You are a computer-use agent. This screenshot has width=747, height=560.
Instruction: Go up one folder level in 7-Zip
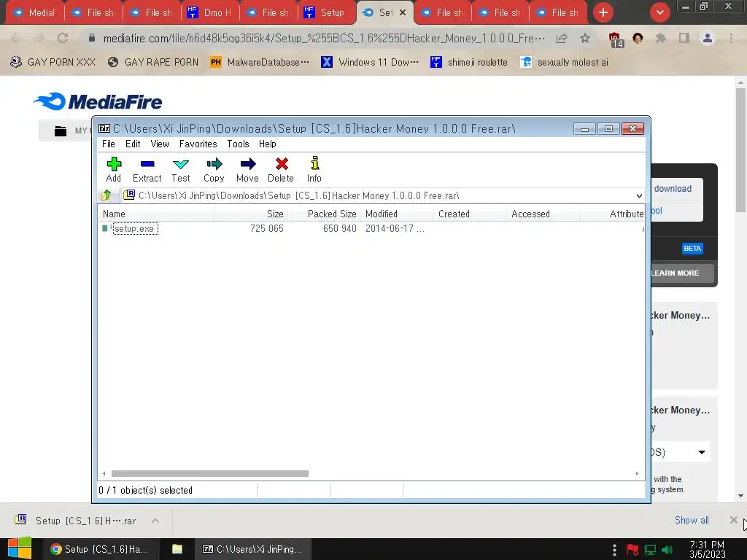[x=107, y=195]
